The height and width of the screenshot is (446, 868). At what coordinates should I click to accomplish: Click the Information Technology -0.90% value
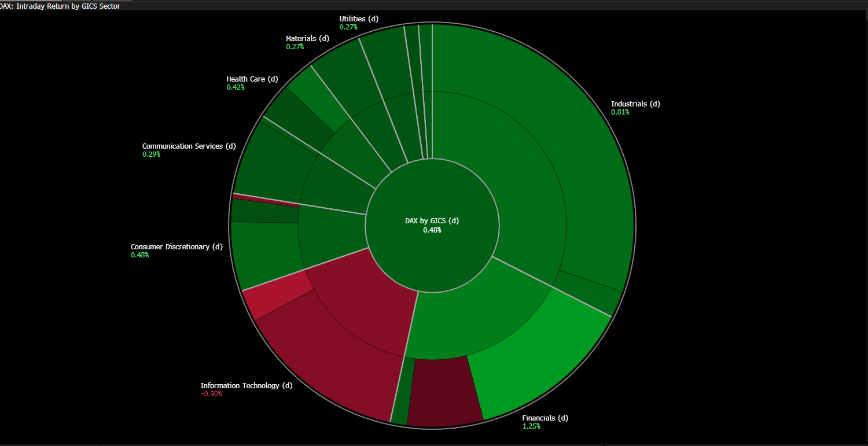click(211, 394)
